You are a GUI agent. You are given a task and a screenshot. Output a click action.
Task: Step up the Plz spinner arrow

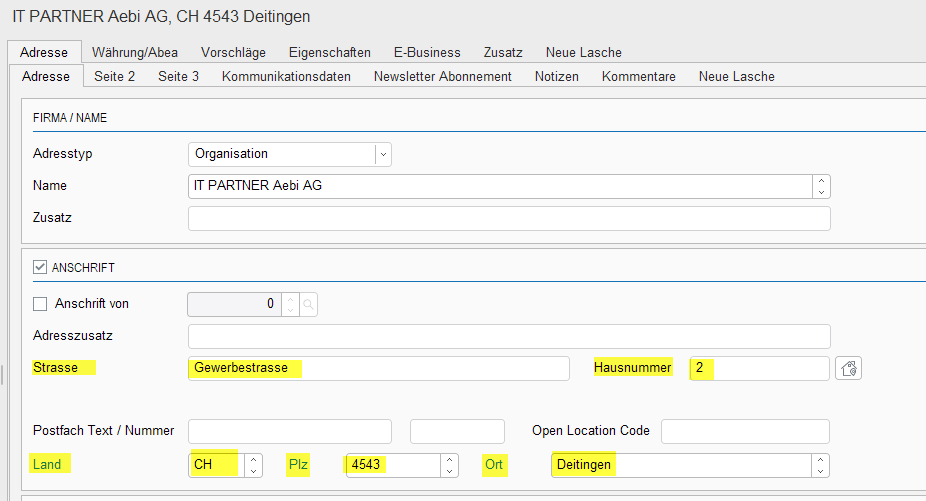click(x=449, y=460)
